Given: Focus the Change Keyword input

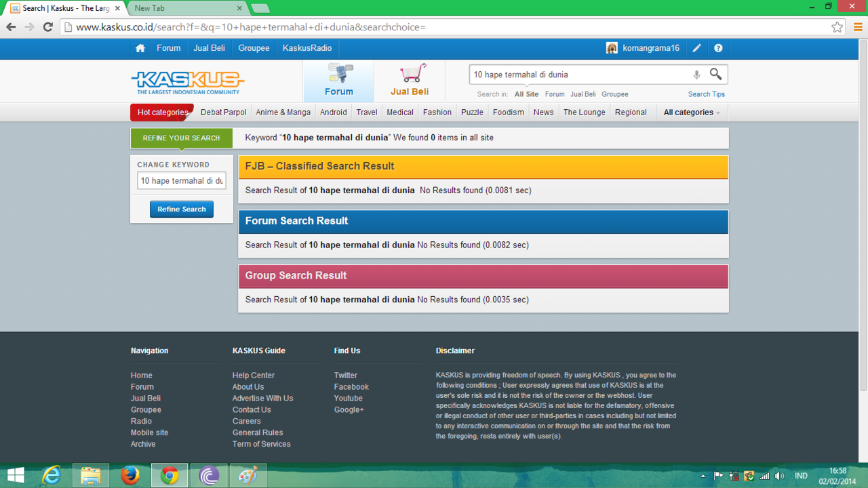Looking at the screenshot, I should click(x=181, y=181).
